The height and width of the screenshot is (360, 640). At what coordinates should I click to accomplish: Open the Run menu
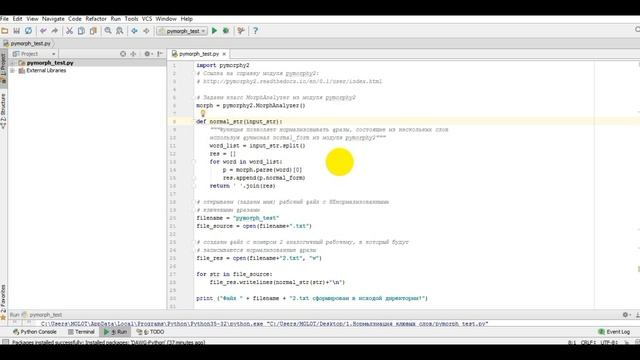(116, 19)
